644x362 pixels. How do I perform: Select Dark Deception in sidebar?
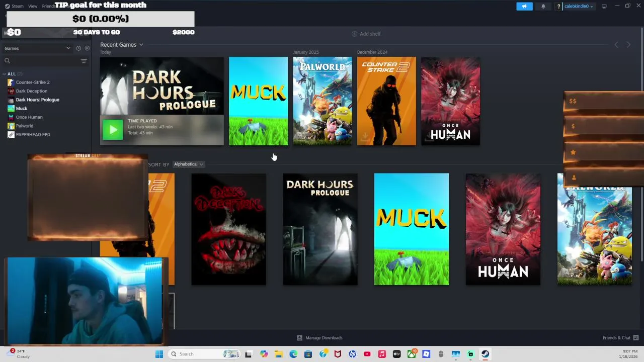32,91
